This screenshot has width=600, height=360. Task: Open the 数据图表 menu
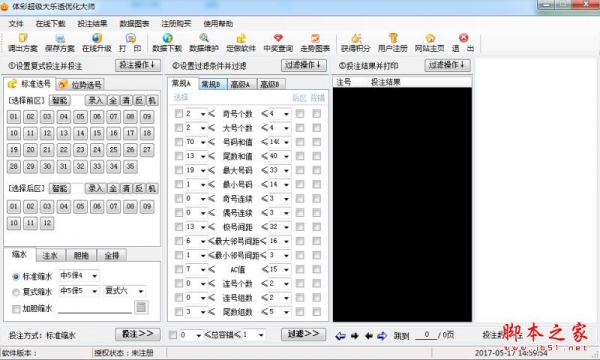pyautogui.click(x=134, y=24)
